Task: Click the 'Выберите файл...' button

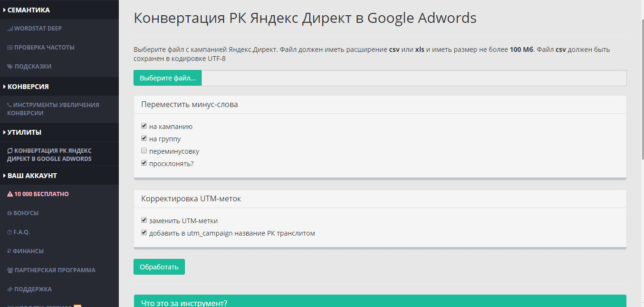Action: pos(167,78)
